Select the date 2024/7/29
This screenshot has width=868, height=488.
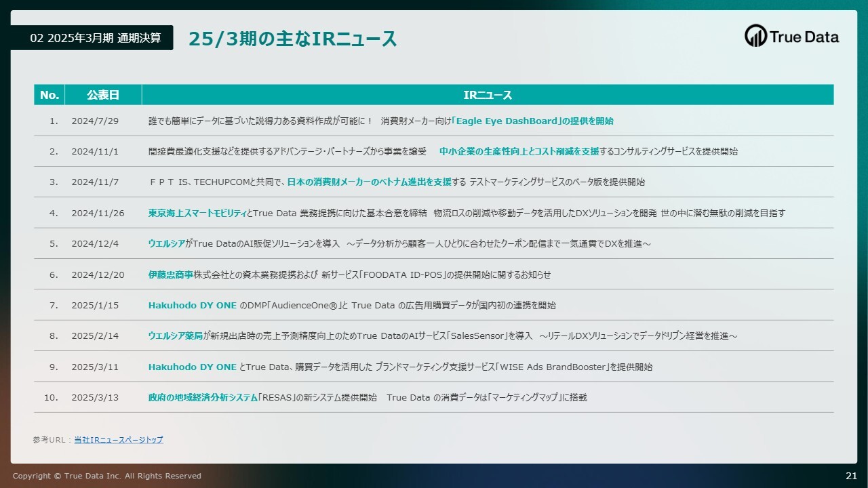95,121
